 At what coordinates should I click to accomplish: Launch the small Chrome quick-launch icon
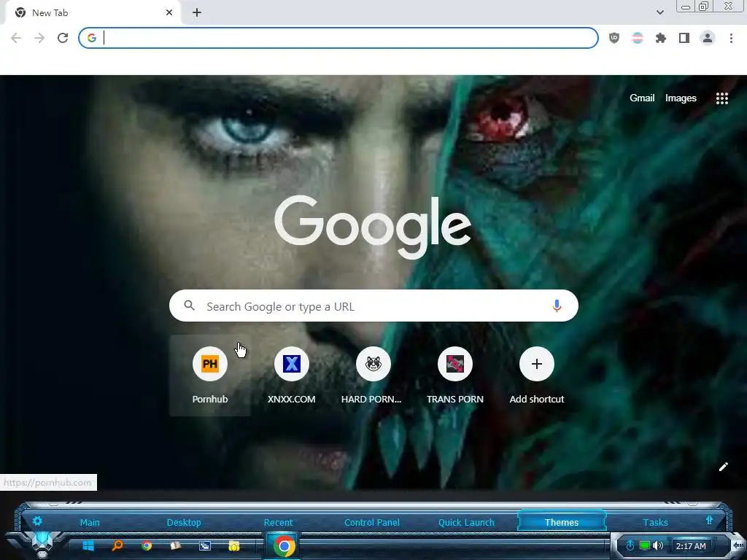(147, 545)
